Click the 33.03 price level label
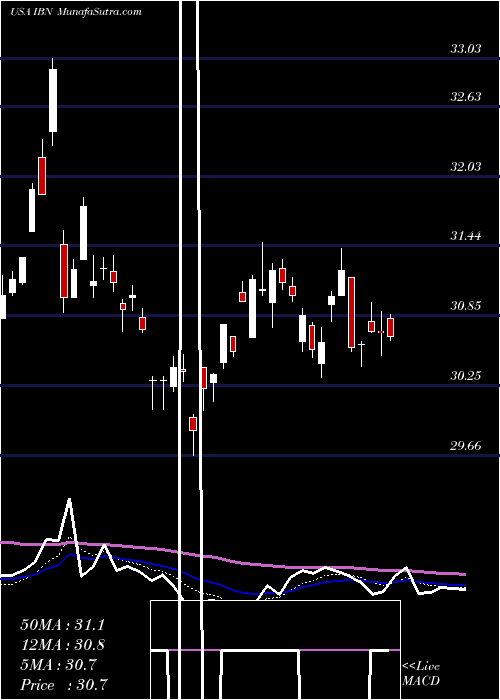 pos(466,49)
